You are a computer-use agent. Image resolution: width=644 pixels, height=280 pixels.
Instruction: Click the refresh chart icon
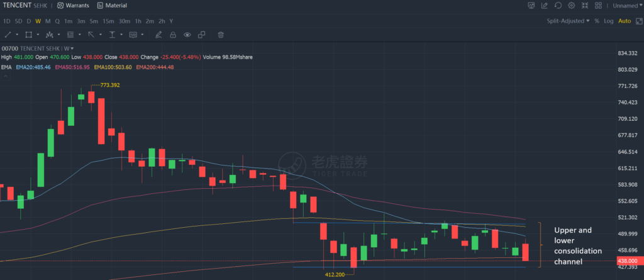tap(558, 5)
